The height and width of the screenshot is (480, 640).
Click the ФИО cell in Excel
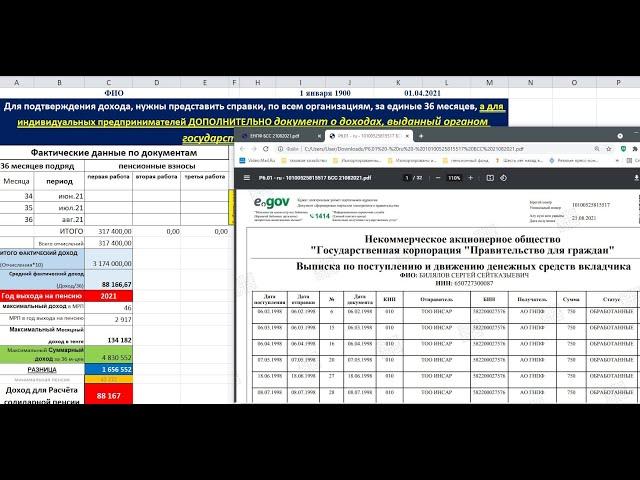pyautogui.click(x=114, y=93)
